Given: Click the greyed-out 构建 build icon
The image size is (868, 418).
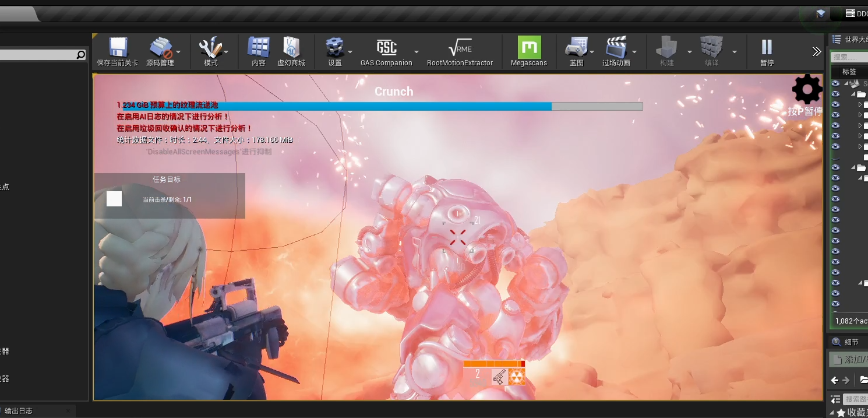Looking at the screenshot, I should tap(667, 47).
